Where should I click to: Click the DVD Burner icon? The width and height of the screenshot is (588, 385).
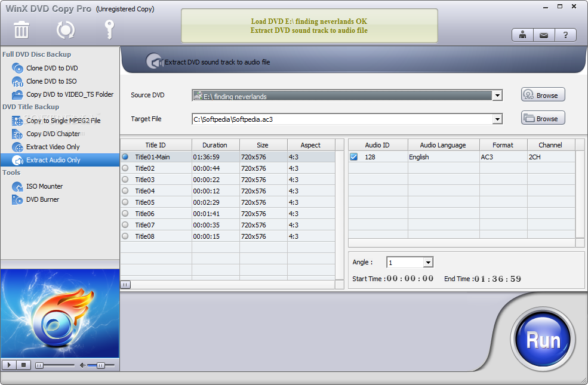point(17,199)
